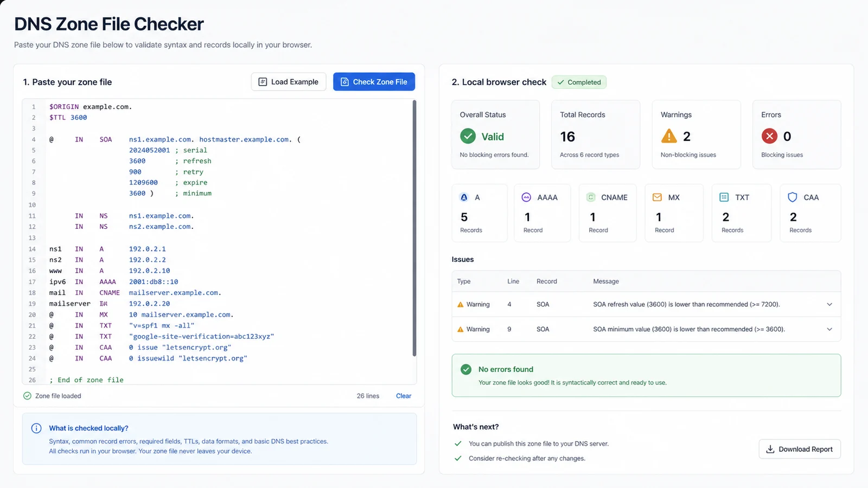The height and width of the screenshot is (488, 868).
Task: Click the Message column header
Action: tap(606, 281)
